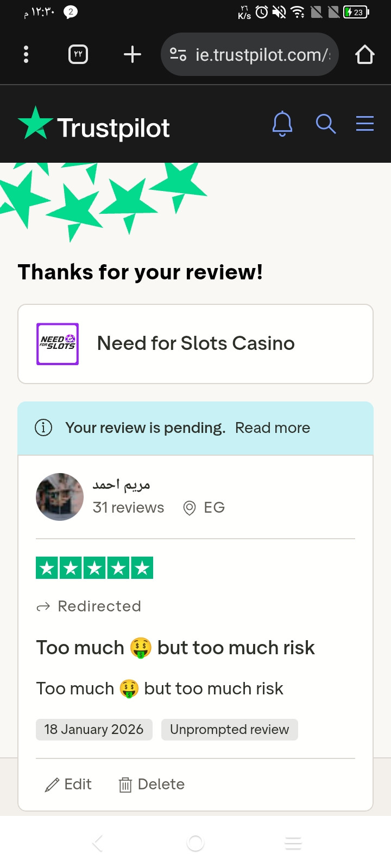Open a new browser tab

[x=132, y=54]
